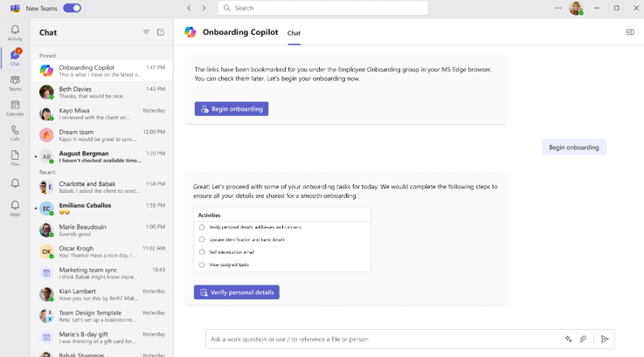
Task: Go forward with the right arrow
Action: pos(204,8)
